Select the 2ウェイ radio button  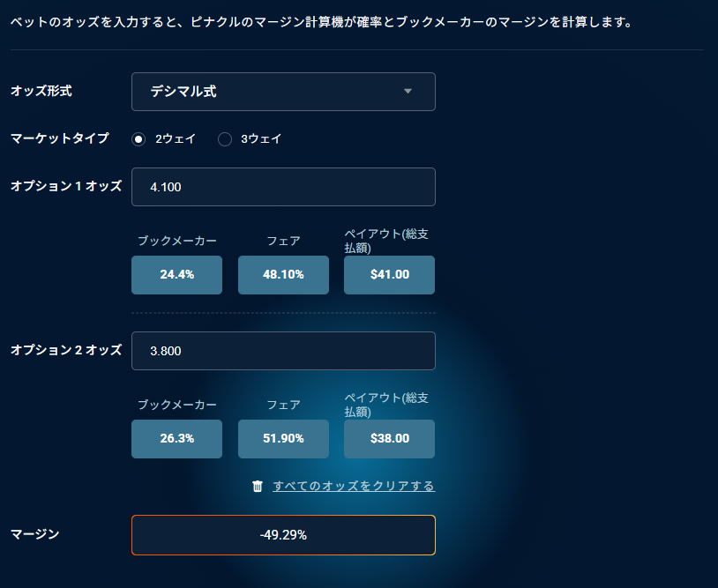[138, 139]
